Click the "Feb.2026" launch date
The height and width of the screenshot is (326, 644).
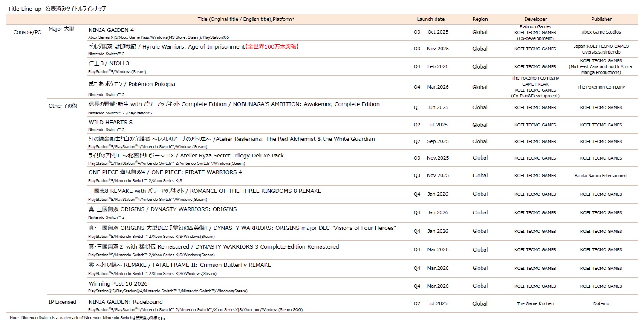pos(438,67)
